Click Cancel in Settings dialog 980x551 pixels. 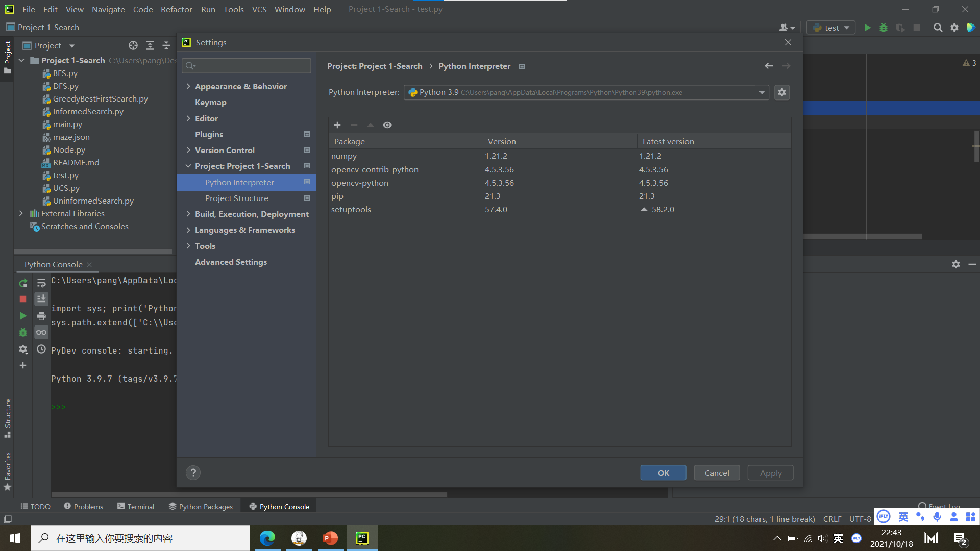click(717, 473)
